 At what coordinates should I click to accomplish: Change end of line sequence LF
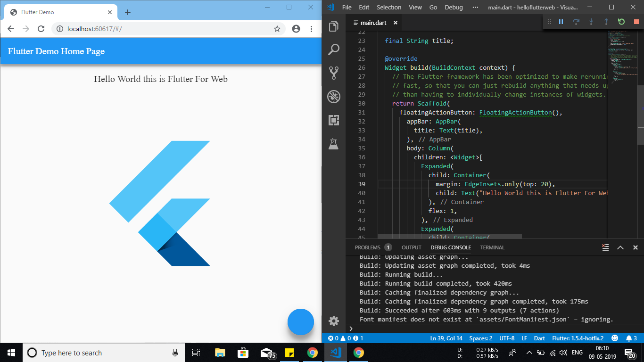524,338
